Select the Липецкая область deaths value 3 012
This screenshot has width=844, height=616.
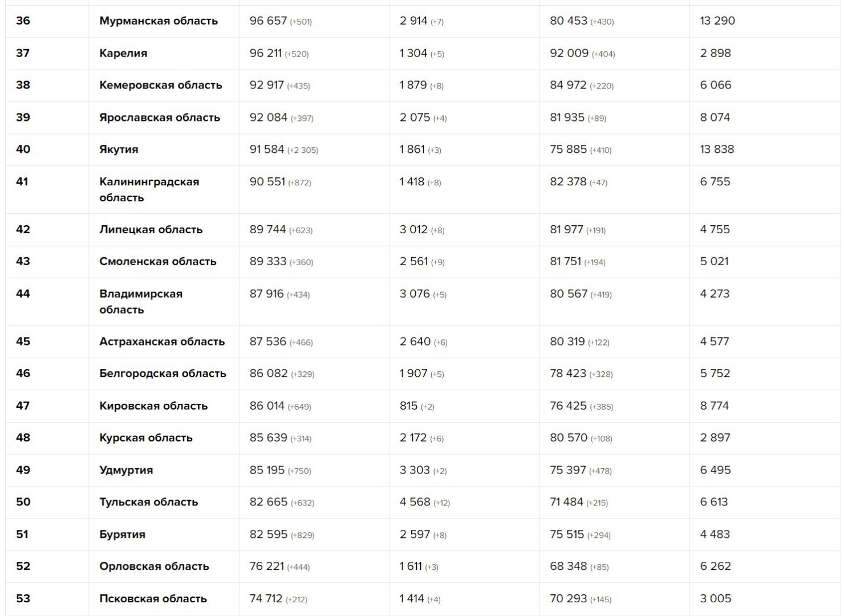pos(413,229)
